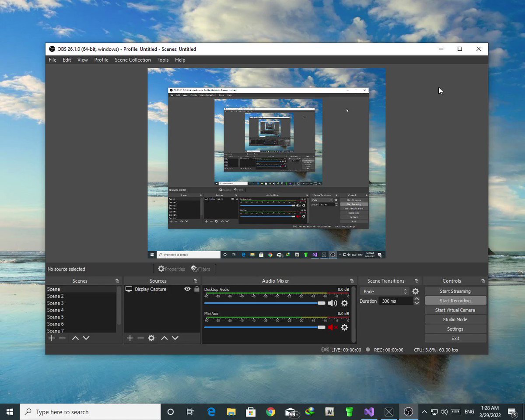Move scene up in Scenes panel
Screen dimensions: 525x420
(75, 338)
